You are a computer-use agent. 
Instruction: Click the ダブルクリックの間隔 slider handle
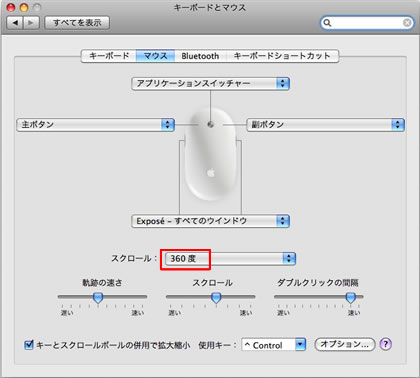[351, 297]
